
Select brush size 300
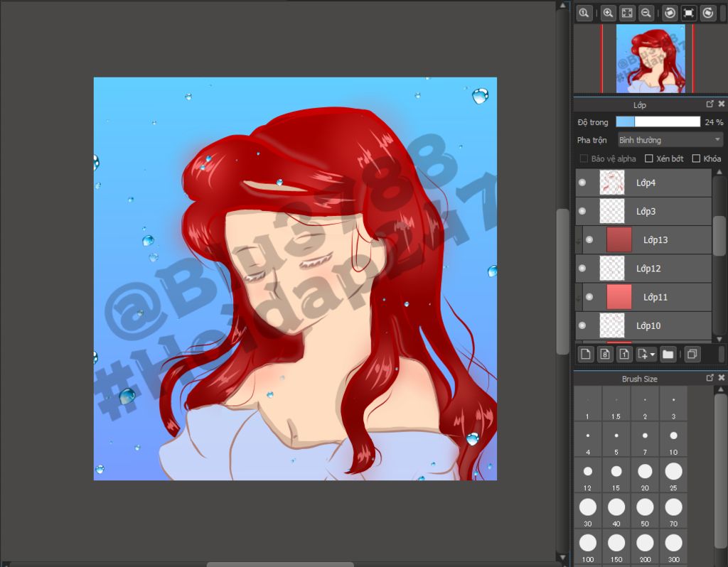[x=673, y=547]
